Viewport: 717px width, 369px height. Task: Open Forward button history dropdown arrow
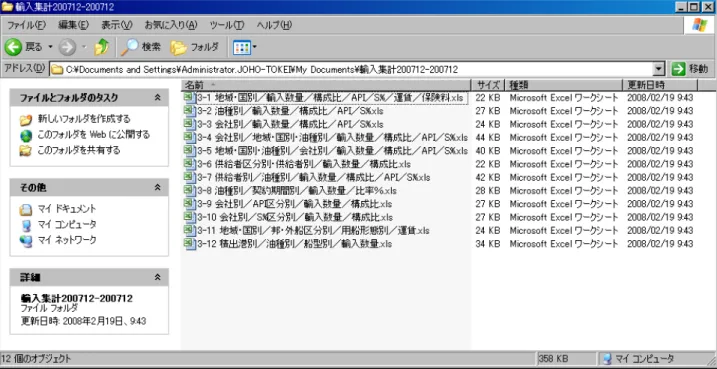84,47
